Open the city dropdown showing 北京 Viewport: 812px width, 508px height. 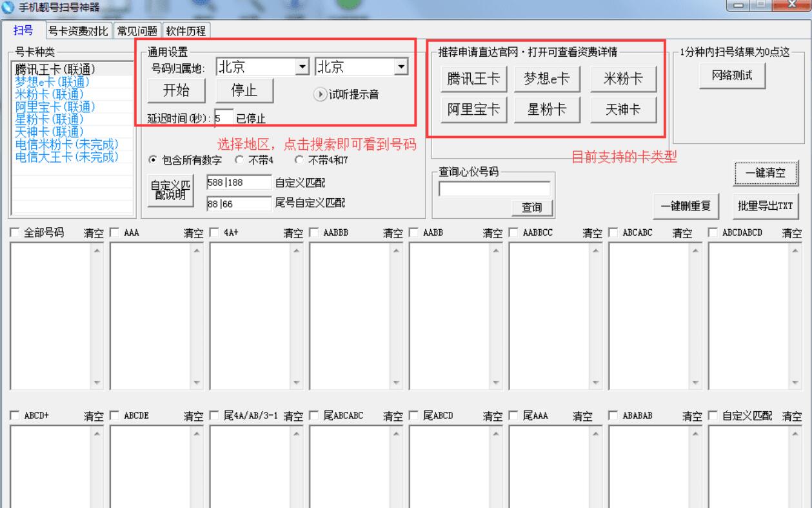401,67
